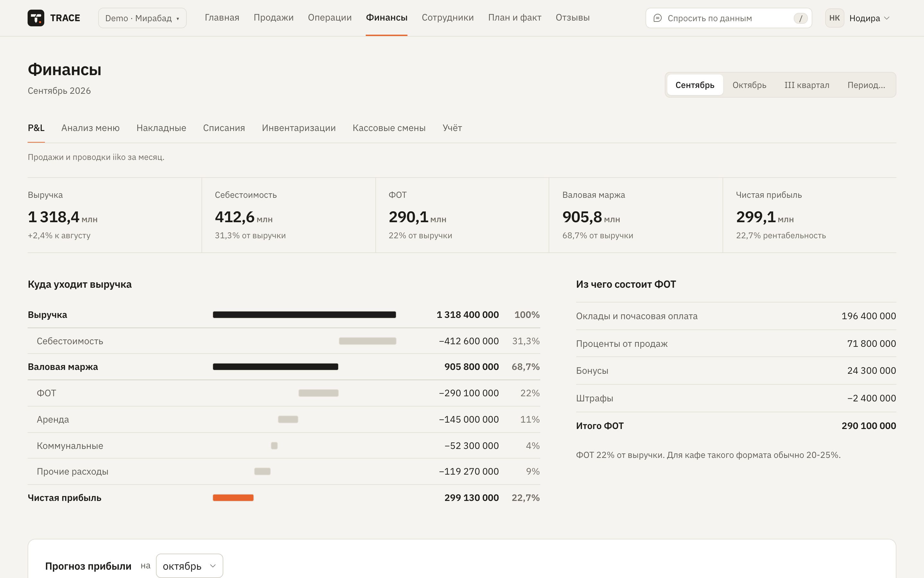Open the Накладные tab
The image size is (924, 578).
[161, 128]
